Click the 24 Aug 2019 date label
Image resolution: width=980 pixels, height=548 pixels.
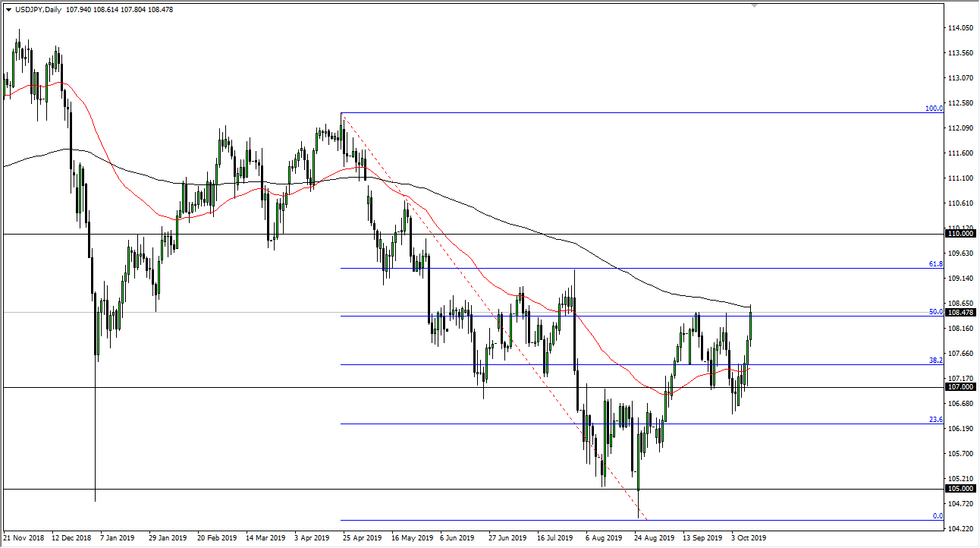652,537
